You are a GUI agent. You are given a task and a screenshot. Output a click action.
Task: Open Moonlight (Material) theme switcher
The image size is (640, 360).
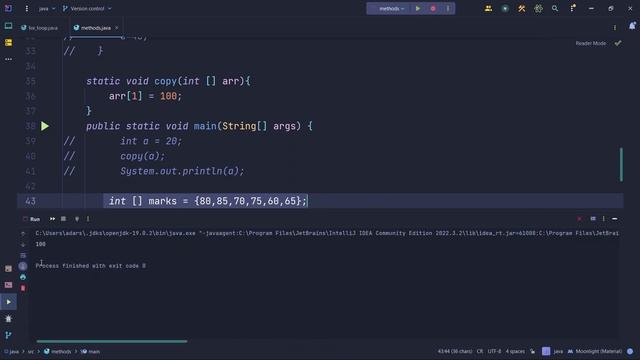pyautogui.click(x=595, y=351)
